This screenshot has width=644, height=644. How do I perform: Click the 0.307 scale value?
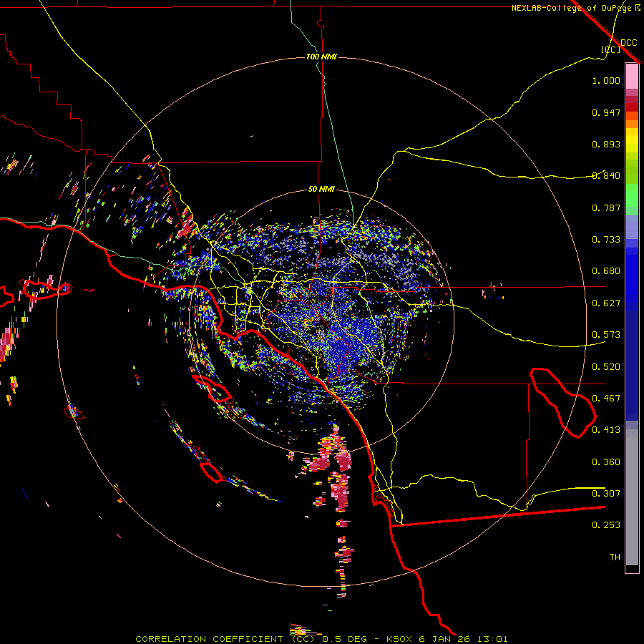click(606, 494)
